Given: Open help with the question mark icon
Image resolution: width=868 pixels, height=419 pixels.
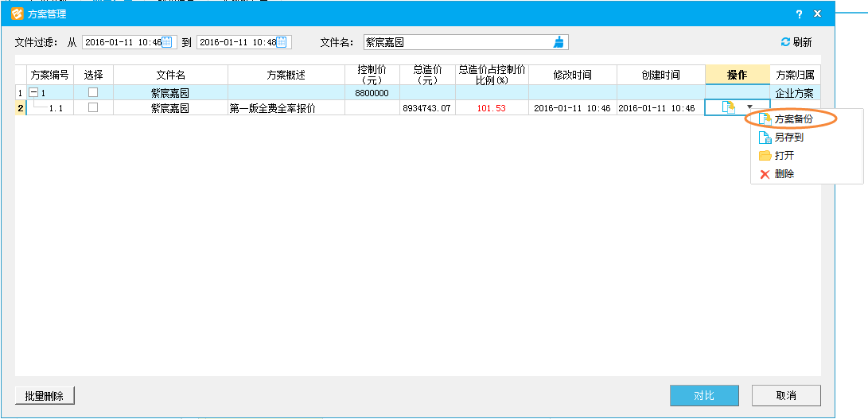Looking at the screenshot, I should (x=799, y=14).
